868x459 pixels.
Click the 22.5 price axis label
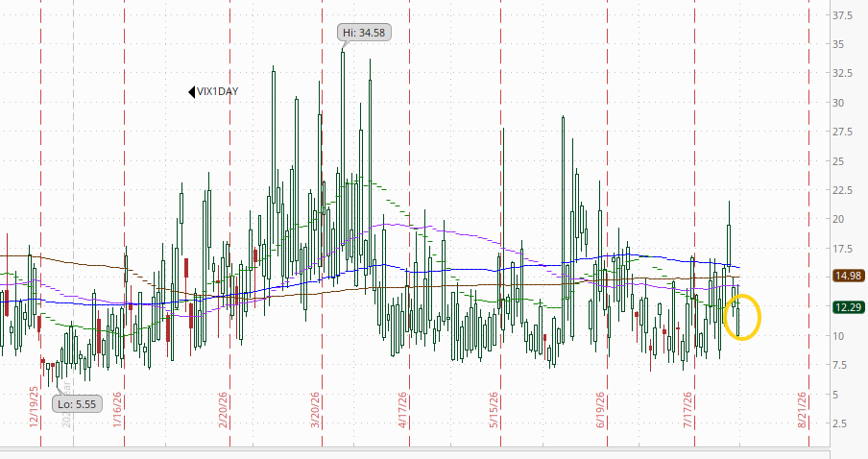842,190
